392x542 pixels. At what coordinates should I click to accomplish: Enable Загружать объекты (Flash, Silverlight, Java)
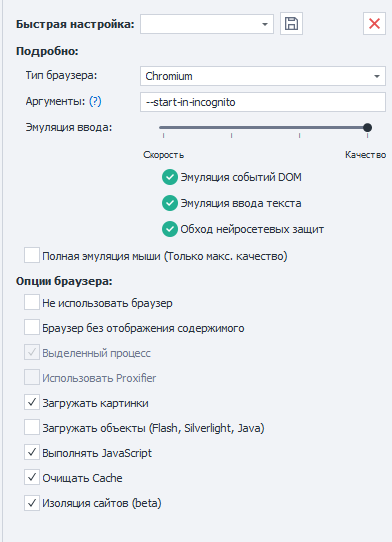click(x=32, y=427)
